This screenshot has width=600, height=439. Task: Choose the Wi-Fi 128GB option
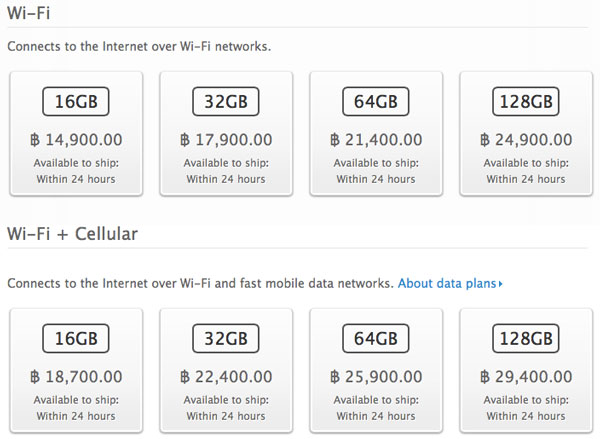coord(526,134)
